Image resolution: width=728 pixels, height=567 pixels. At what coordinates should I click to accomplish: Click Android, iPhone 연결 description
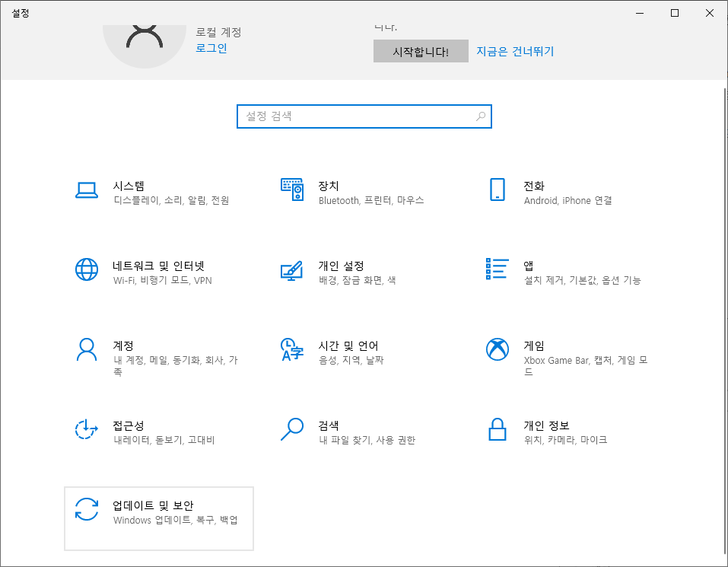[x=567, y=200]
